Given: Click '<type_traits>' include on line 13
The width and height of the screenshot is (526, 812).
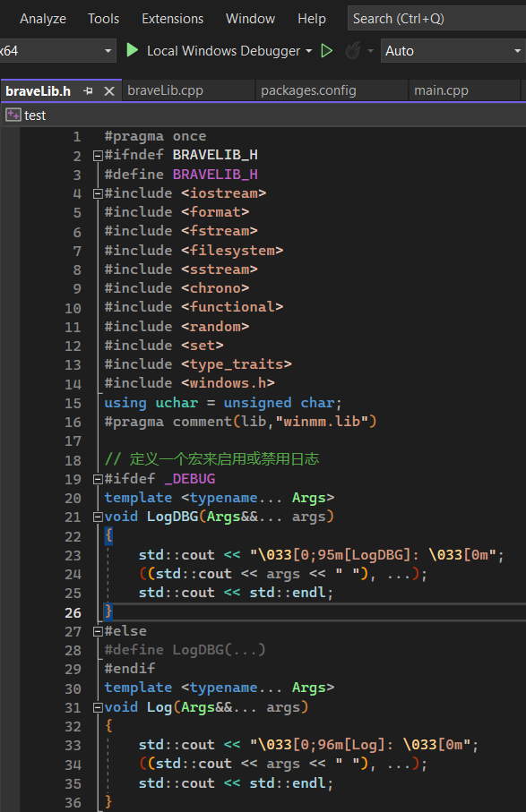Looking at the screenshot, I should [x=237, y=364].
